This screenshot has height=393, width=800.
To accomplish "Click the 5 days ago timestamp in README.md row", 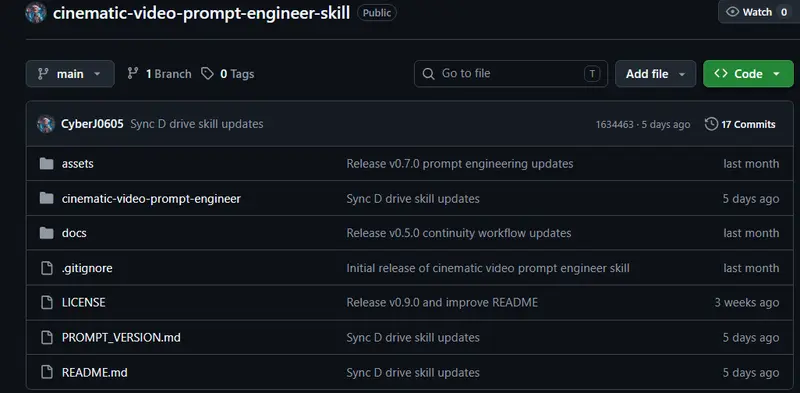I will coord(751,373).
